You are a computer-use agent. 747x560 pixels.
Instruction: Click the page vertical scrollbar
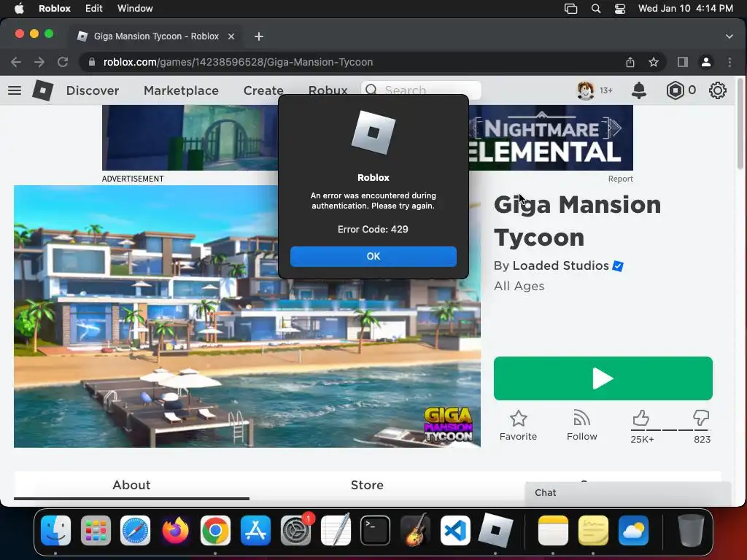tap(740, 124)
